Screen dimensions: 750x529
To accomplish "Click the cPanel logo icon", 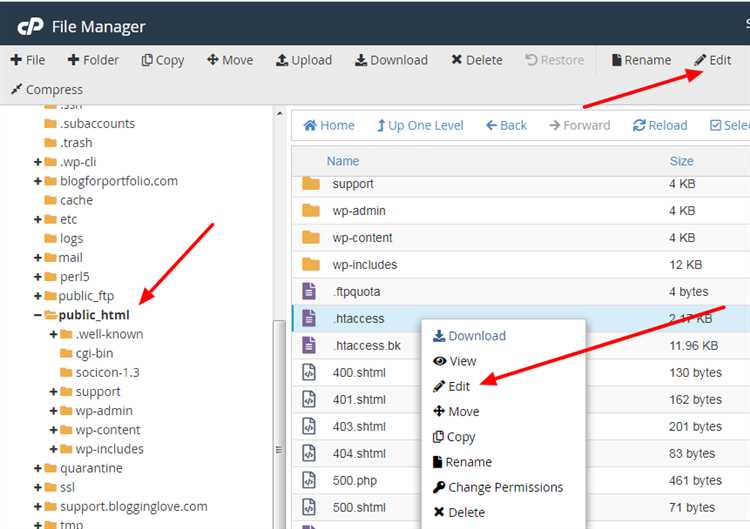I will (x=30, y=26).
